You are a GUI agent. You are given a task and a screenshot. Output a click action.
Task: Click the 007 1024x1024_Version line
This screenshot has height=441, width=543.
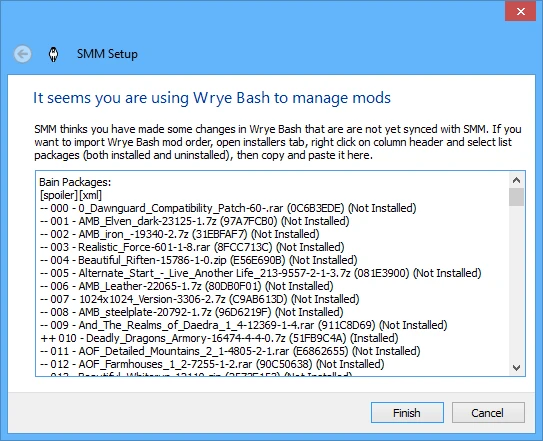click(x=200, y=299)
